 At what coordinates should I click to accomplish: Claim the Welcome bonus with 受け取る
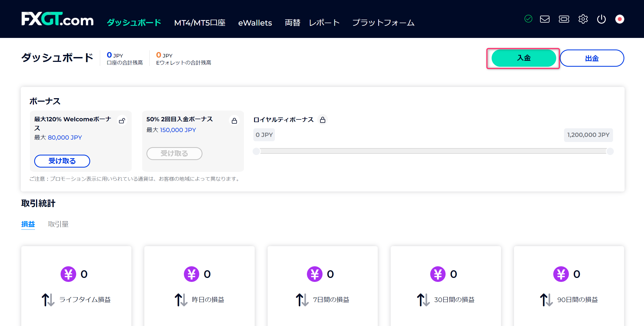pos(62,161)
